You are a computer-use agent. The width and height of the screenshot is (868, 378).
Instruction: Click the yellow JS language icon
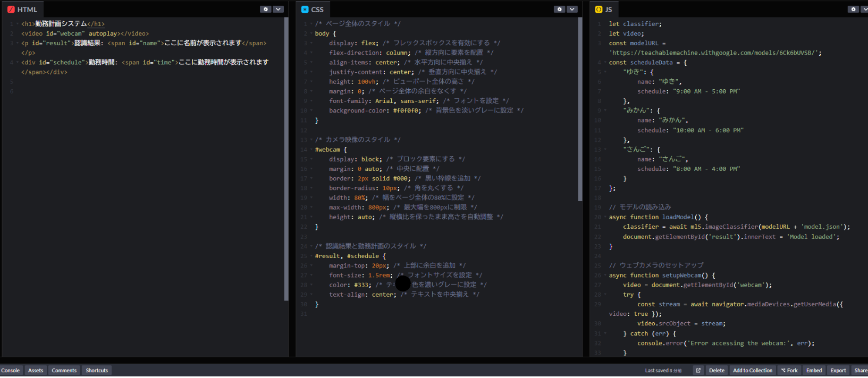pos(599,10)
